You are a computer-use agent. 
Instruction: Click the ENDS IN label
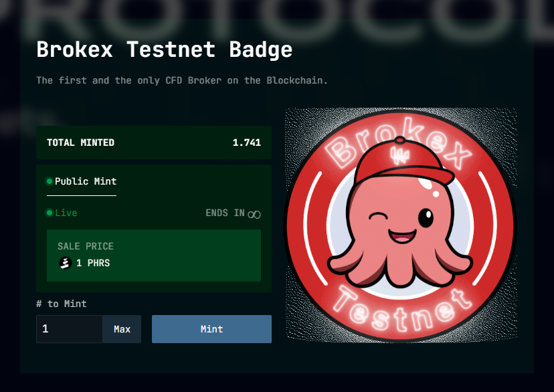click(225, 213)
